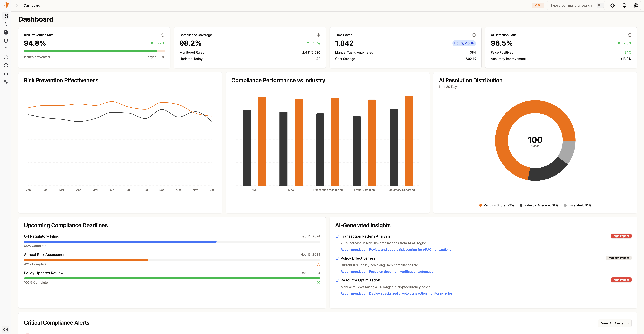Select the activity pulse icon in sidebar
This screenshot has width=644, height=334.
(x=6, y=24)
